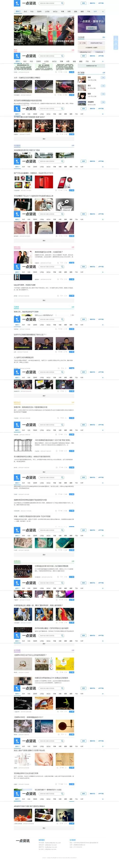Open the 互联网 section heading

tap(16, 307)
